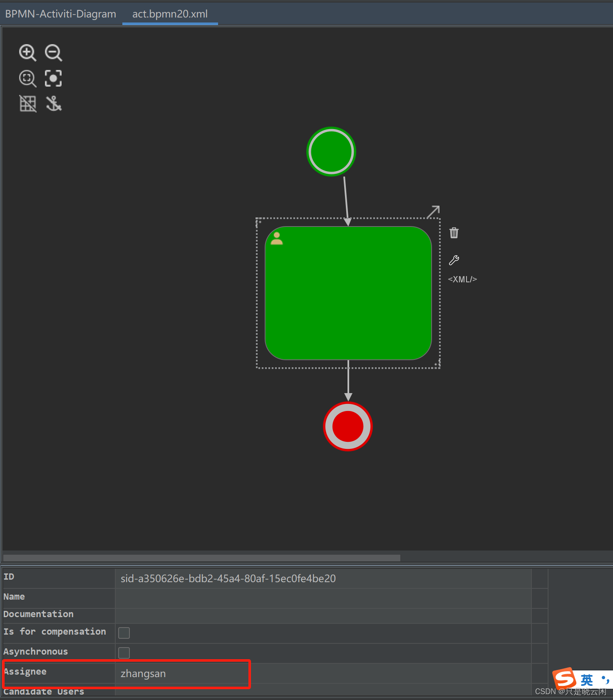Select the arrow from task to end
613x700 pixels.
click(x=348, y=381)
